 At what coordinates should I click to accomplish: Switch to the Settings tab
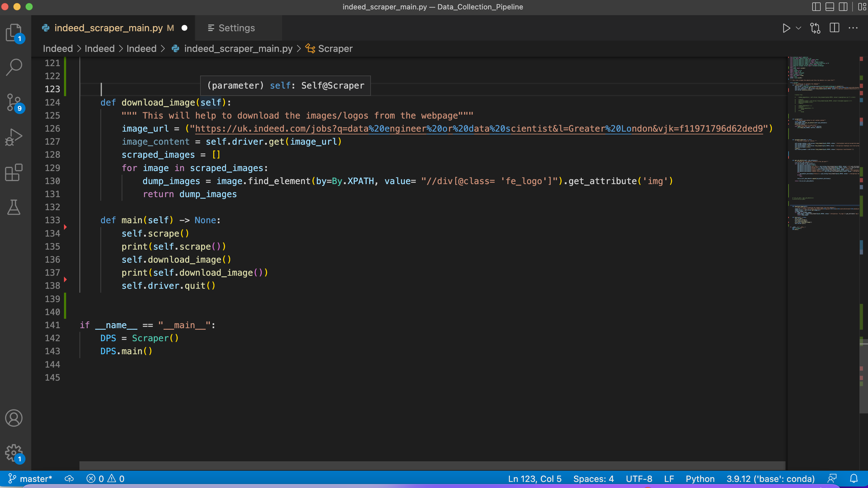coord(236,28)
